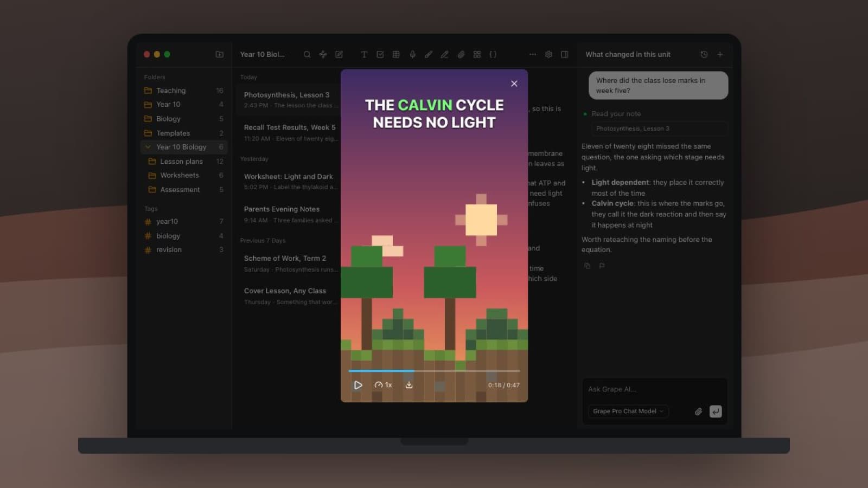The height and width of the screenshot is (488, 868).
Task: Focus the Ask Grape AI input field
Action: pyautogui.click(x=654, y=389)
